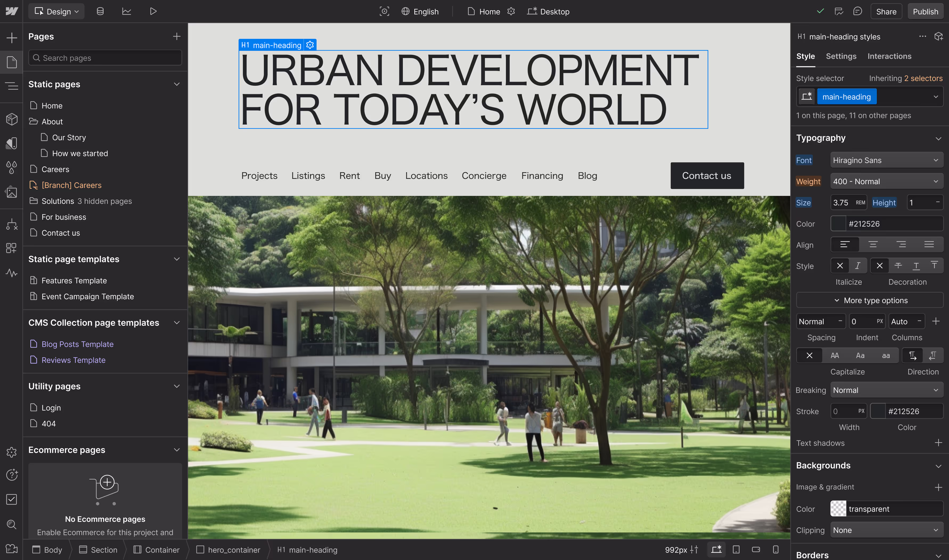Set capitalize to lowercase aa
Image resolution: width=949 pixels, height=560 pixels.
coord(886,356)
